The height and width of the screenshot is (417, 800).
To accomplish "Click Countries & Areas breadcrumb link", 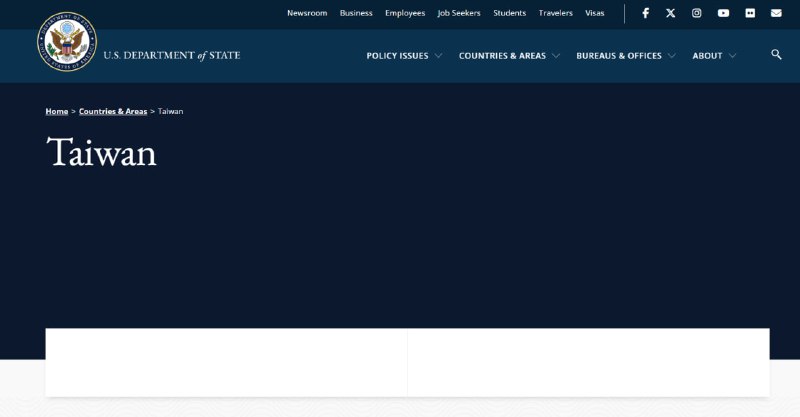I will (x=113, y=111).
